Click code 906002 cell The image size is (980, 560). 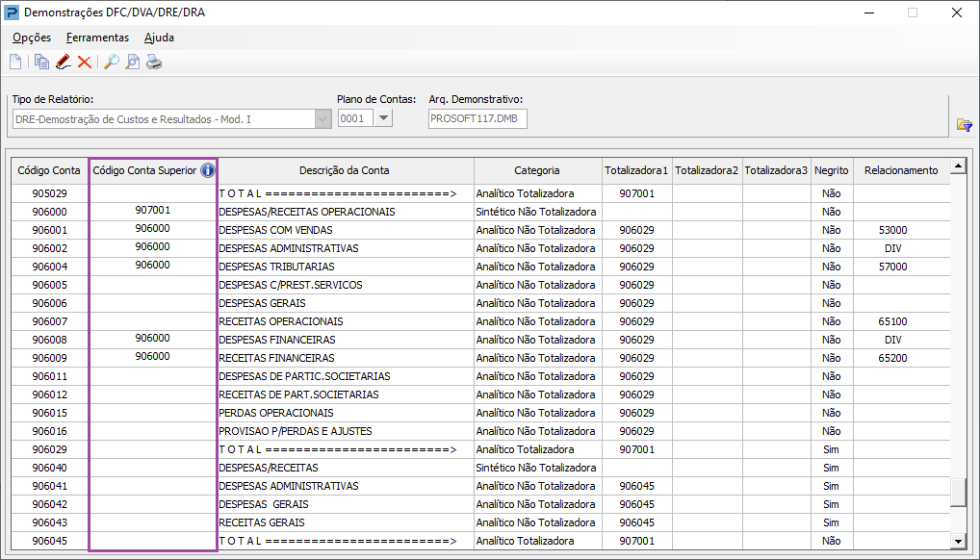coord(49,248)
